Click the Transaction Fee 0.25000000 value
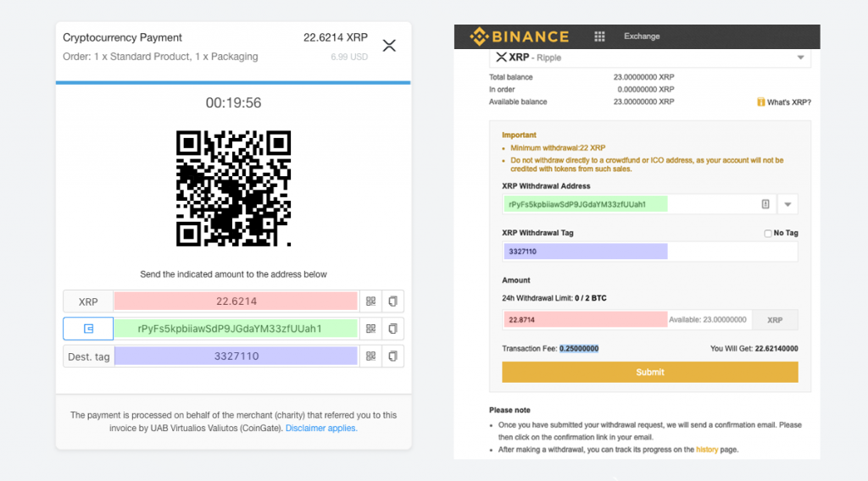The width and height of the screenshot is (868, 481). (578, 349)
